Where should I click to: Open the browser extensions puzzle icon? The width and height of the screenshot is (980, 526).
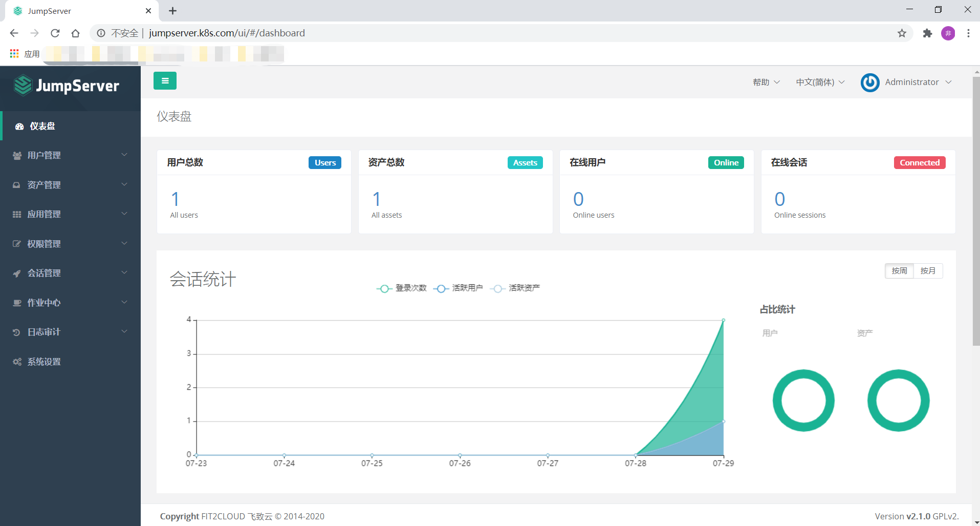[927, 33]
